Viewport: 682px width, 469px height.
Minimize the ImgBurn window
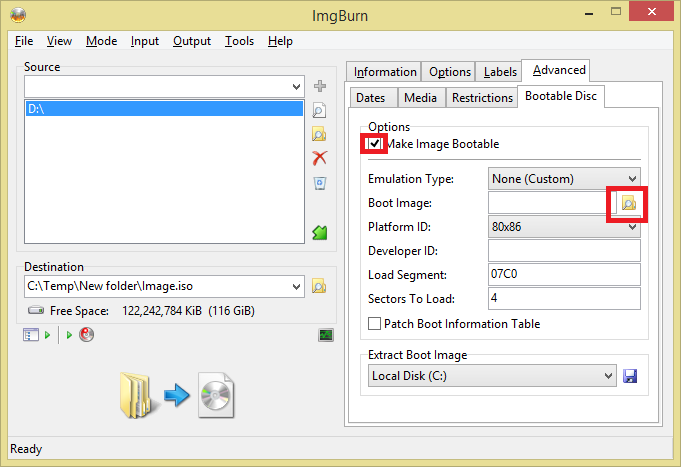click(x=589, y=13)
